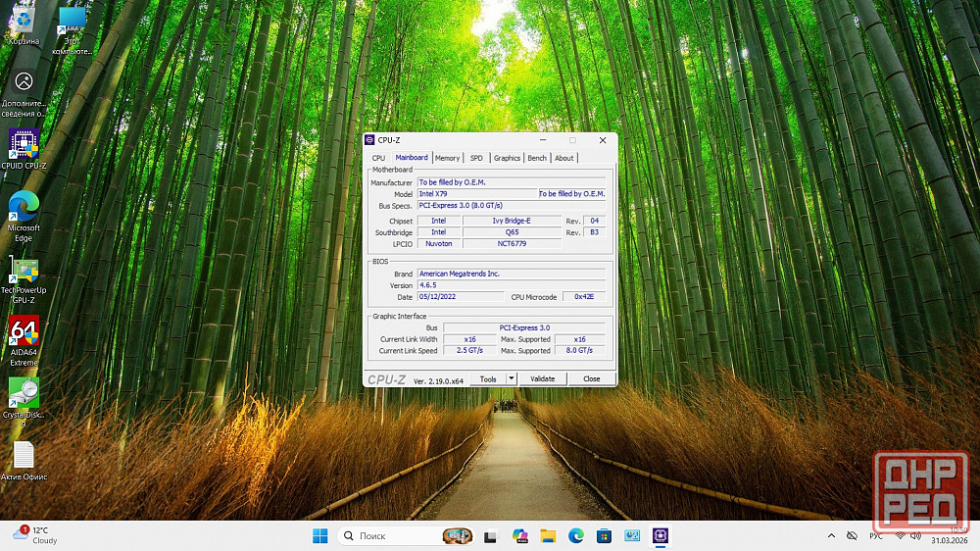Screen dimensions: 980x551
Task: Switch to the Graphics tab
Action: (507, 158)
